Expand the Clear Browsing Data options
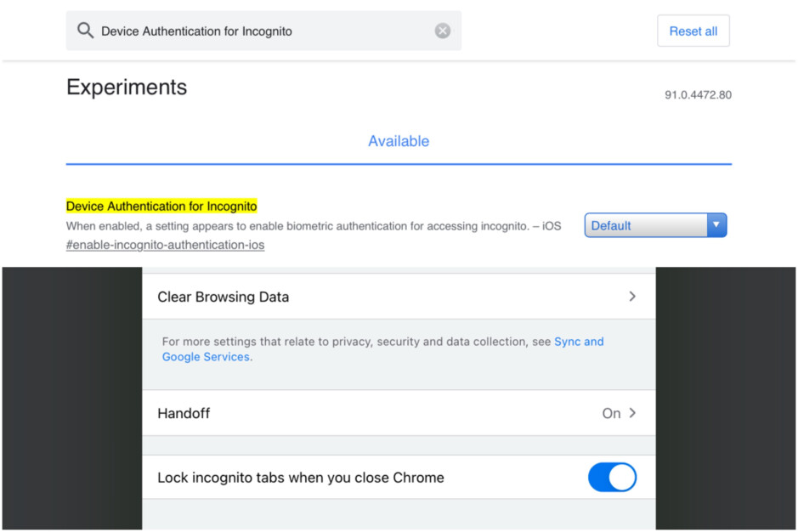The image size is (798, 532). [x=398, y=297]
